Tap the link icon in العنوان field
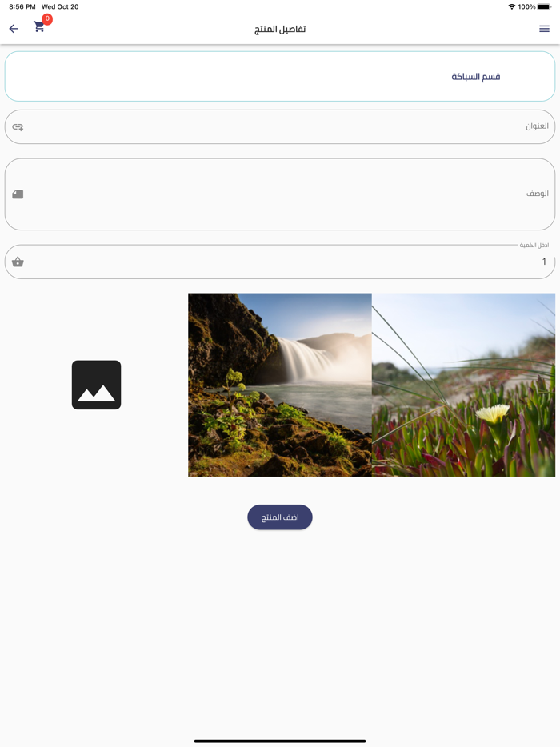This screenshot has height=747, width=560. click(18, 126)
